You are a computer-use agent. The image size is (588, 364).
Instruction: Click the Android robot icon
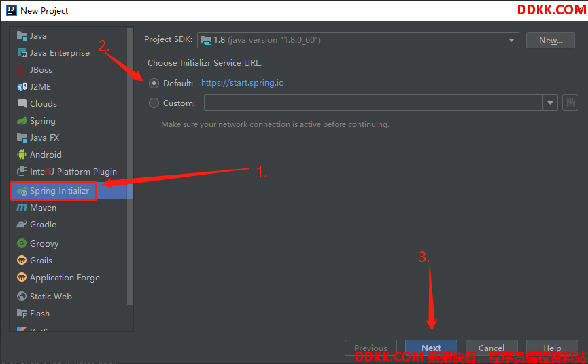pyautogui.click(x=22, y=154)
